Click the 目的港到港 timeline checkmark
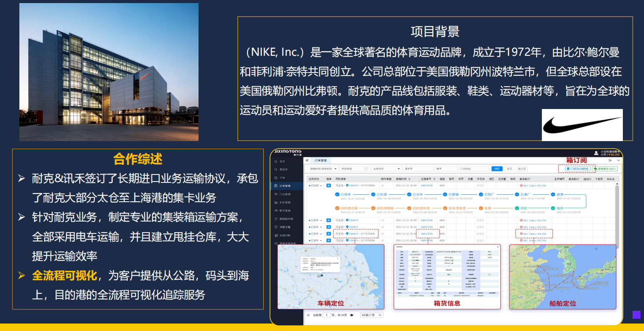This screenshot has width=644, height=331. coord(409,208)
